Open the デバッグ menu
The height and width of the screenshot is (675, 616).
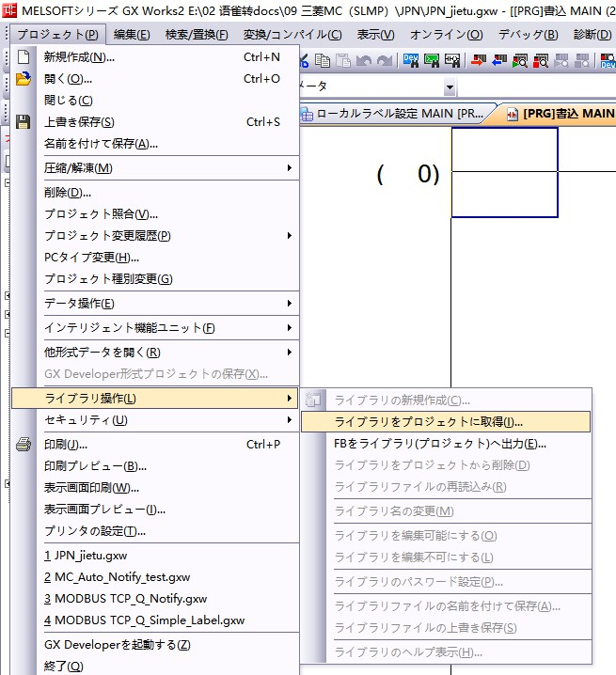[x=528, y=35]
